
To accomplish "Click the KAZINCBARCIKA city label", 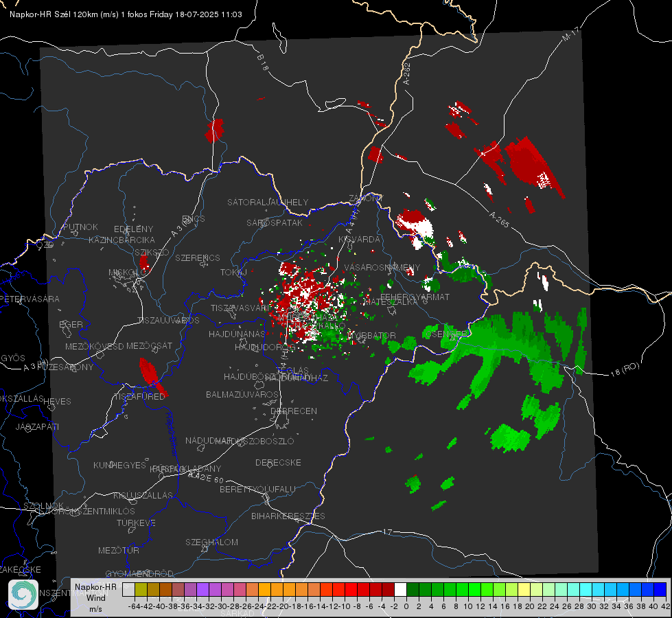I will (x=121, y=240).
